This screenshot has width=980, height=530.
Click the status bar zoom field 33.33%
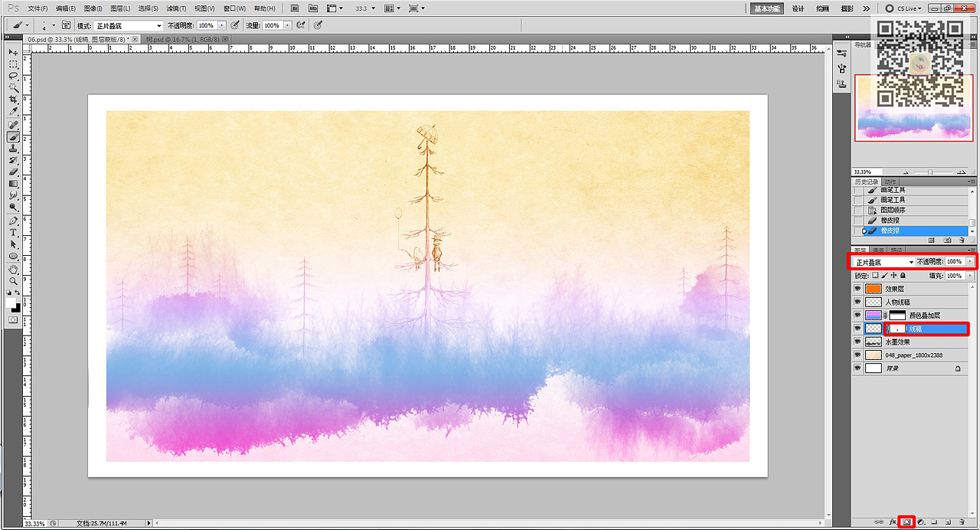click(x=35, y=524)
